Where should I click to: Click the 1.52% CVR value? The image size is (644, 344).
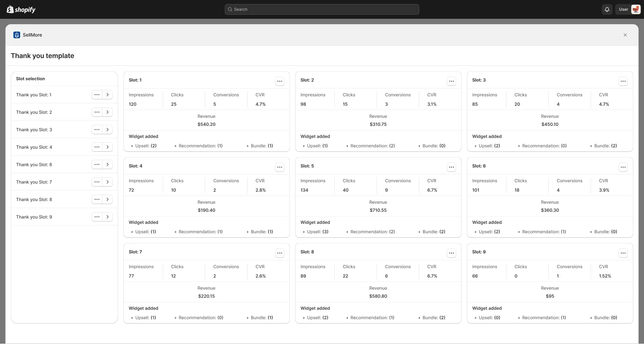pos(605,276)
